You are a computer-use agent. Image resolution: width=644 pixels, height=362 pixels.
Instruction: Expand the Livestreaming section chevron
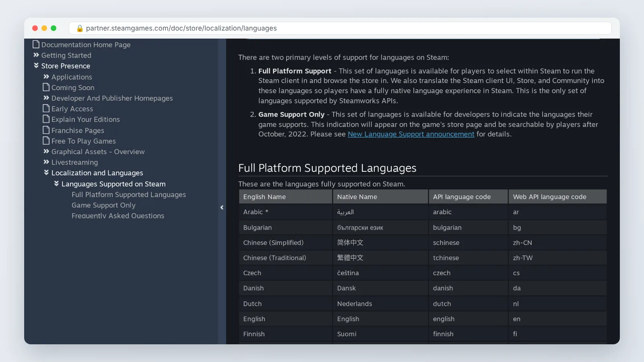click(x=46, y=162)
